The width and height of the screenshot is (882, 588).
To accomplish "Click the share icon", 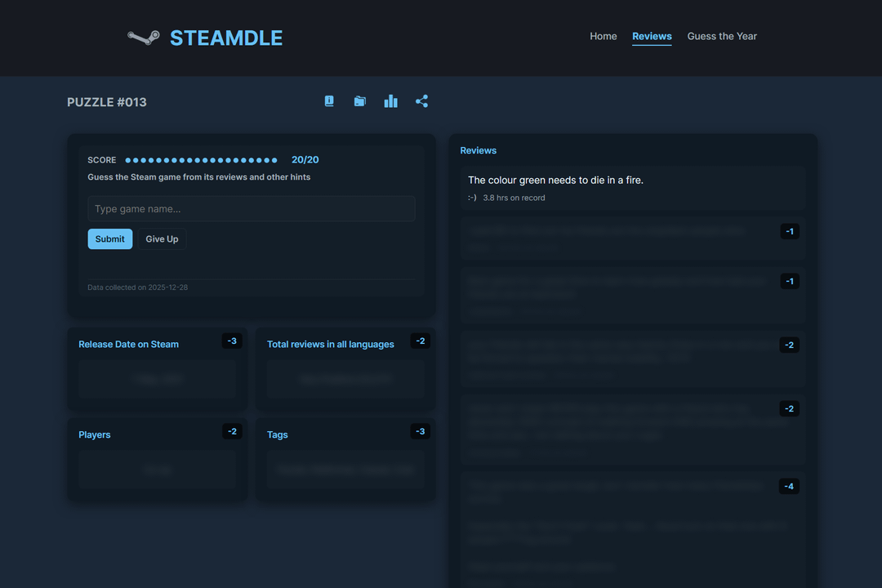I will point(421,101).
